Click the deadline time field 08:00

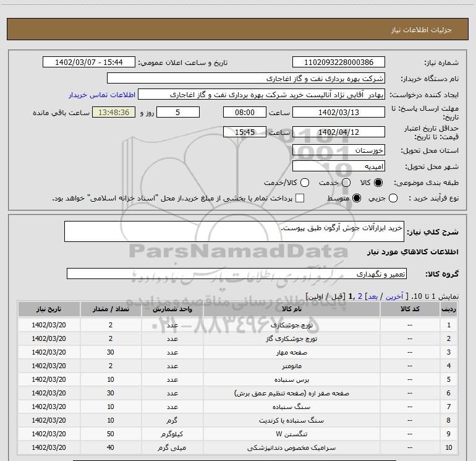[245, 112]
